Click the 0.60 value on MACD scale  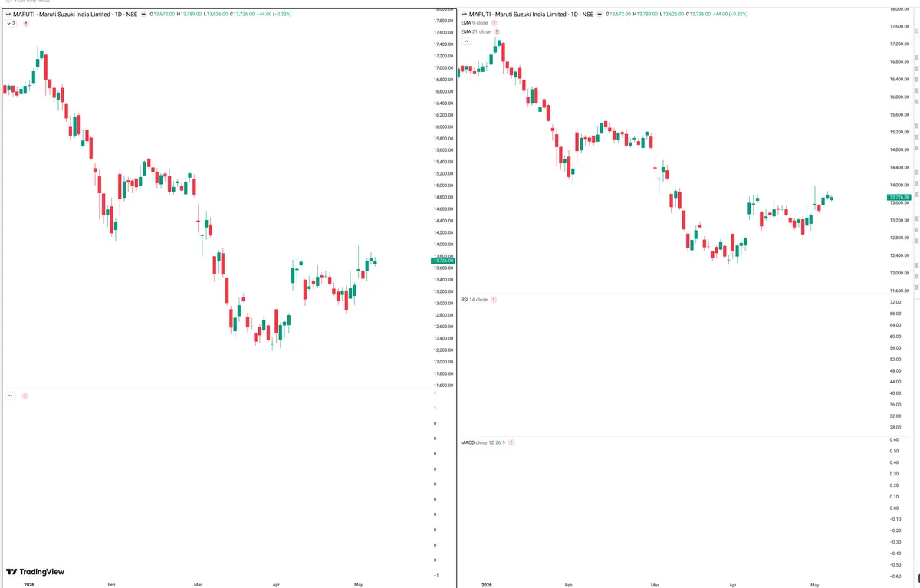[x=894, y=439]
